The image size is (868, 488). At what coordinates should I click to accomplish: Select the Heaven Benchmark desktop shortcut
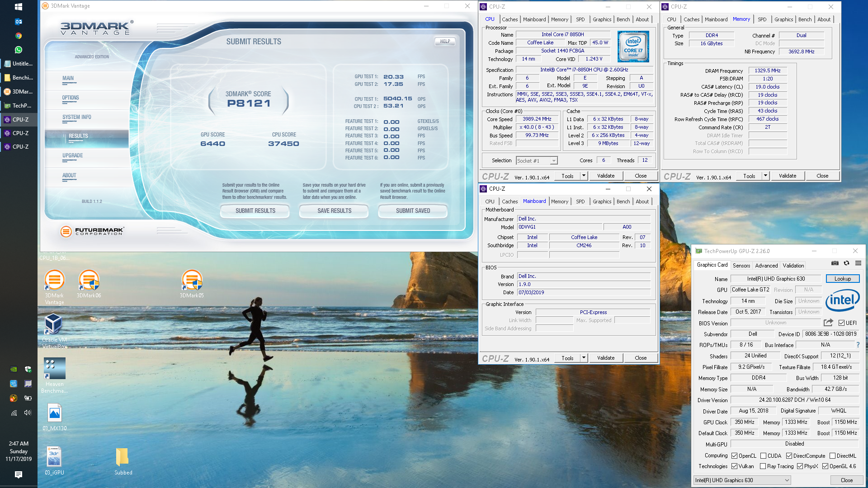pyautogui.click(x=54, y=375)
